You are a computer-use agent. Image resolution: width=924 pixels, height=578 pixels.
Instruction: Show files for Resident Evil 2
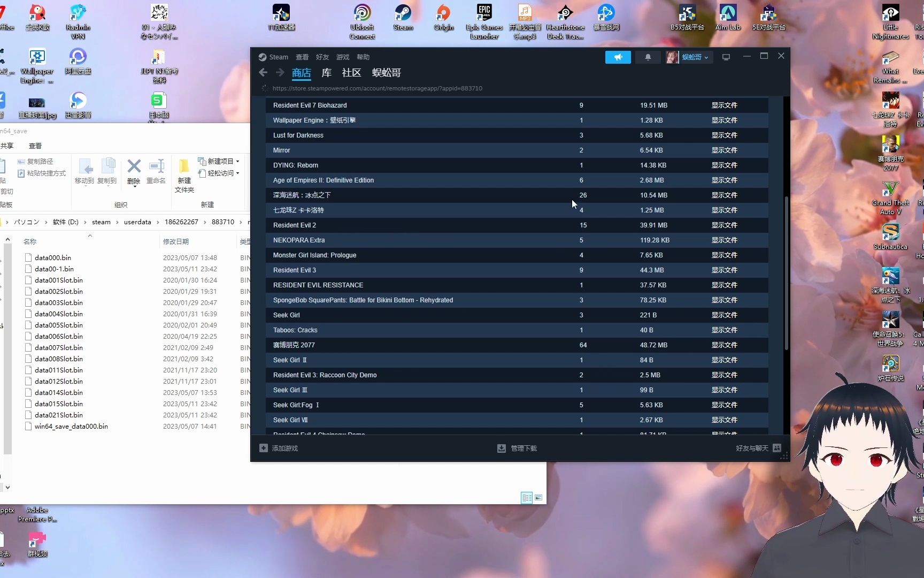coord(724,225)
